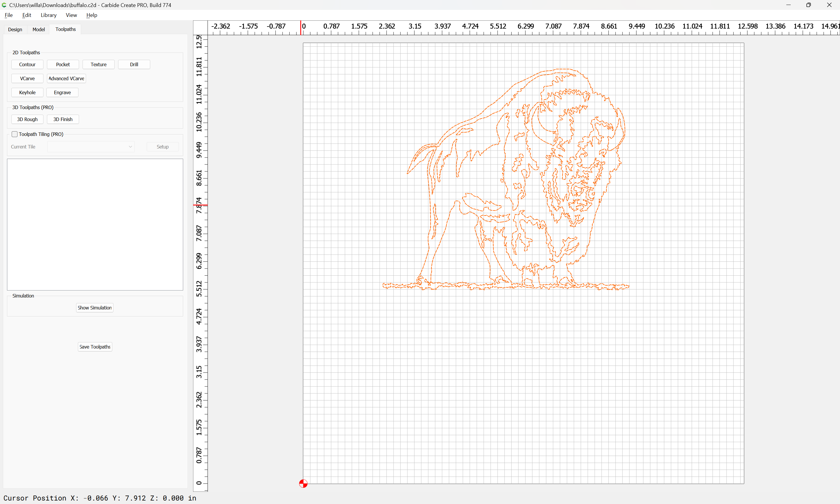Image resolution: width=840 pixels, height=504 pixels.
Task: Create a Contour toolpath
Action: click(27, 64)
